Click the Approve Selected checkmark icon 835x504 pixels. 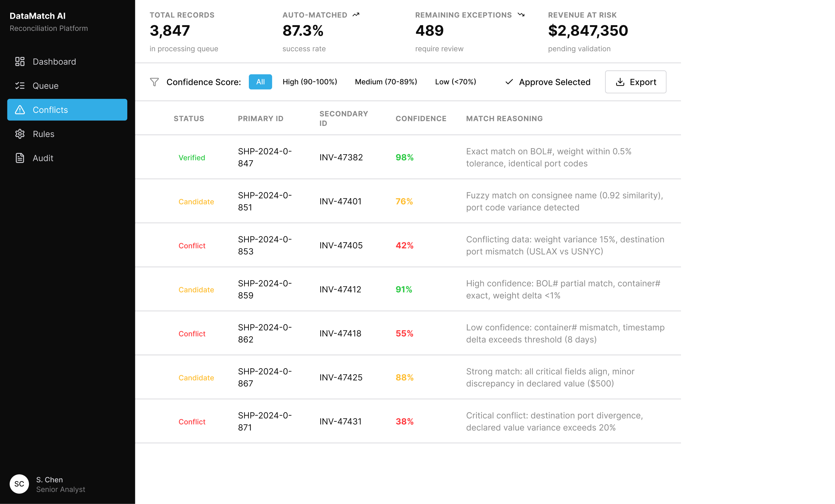[x=509, y=82]
